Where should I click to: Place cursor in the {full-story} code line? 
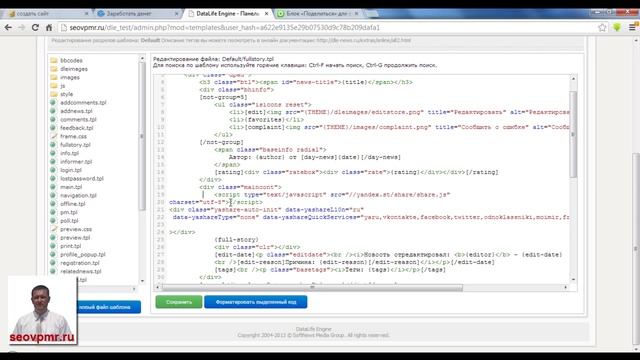click(x=236, y=240)
